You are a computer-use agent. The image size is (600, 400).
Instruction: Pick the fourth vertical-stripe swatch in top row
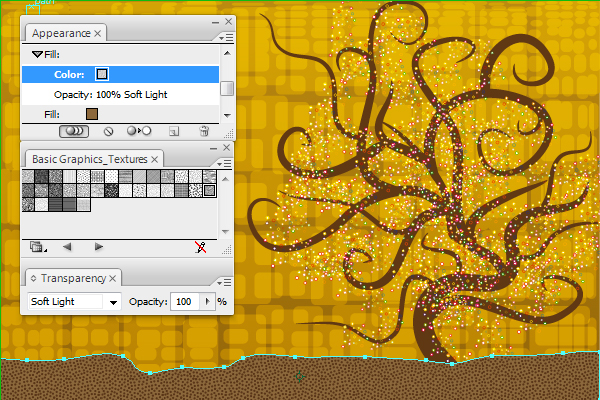pos(70,176)
